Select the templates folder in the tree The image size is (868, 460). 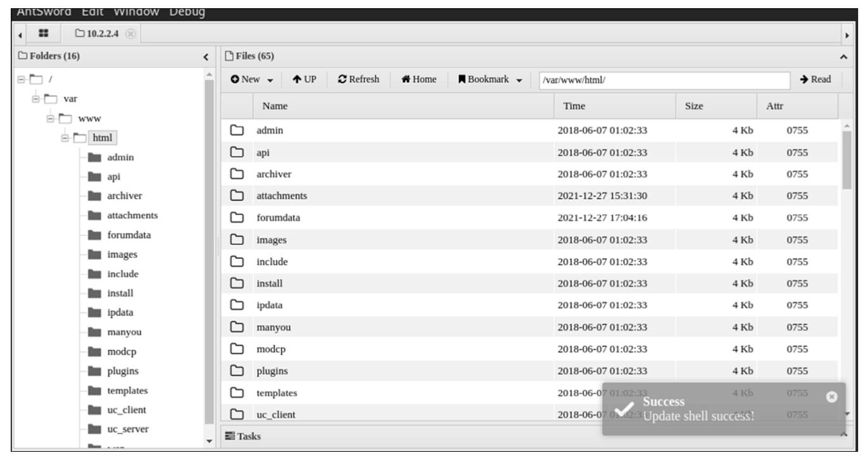coord(127,390)
